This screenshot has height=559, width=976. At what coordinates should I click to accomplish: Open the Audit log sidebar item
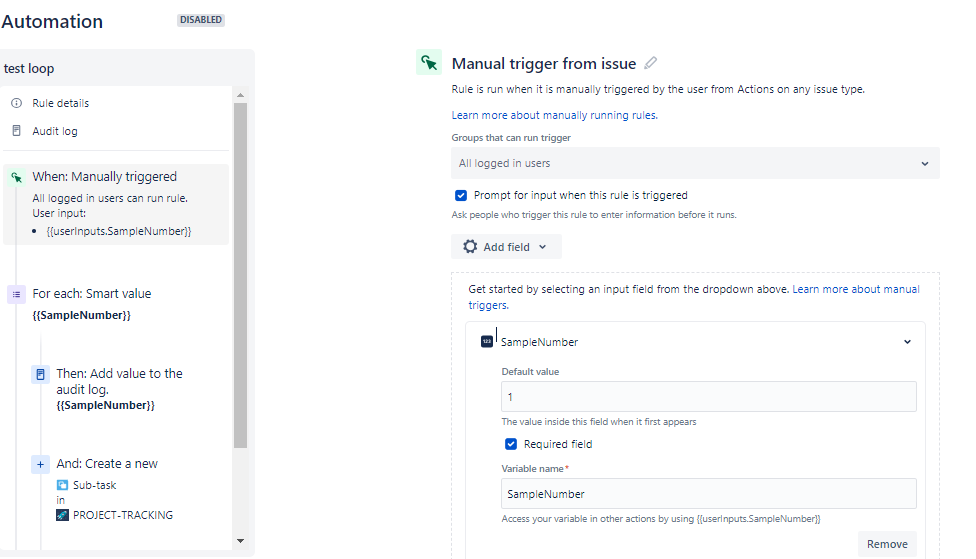55,131
